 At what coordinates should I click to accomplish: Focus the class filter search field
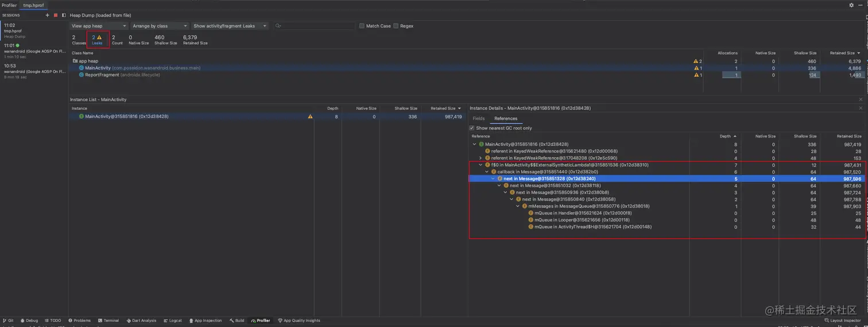(x=315, y=26)
